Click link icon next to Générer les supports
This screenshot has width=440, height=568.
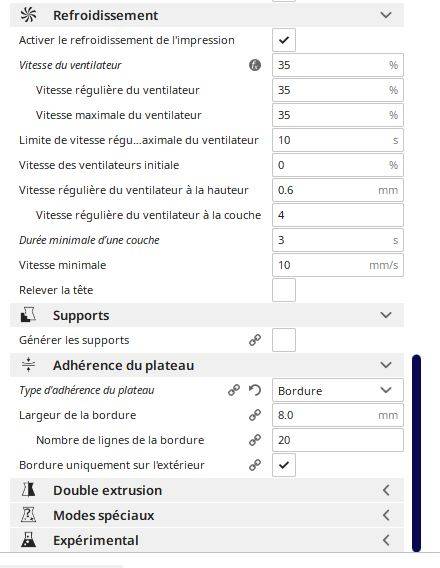pos(255,340)
